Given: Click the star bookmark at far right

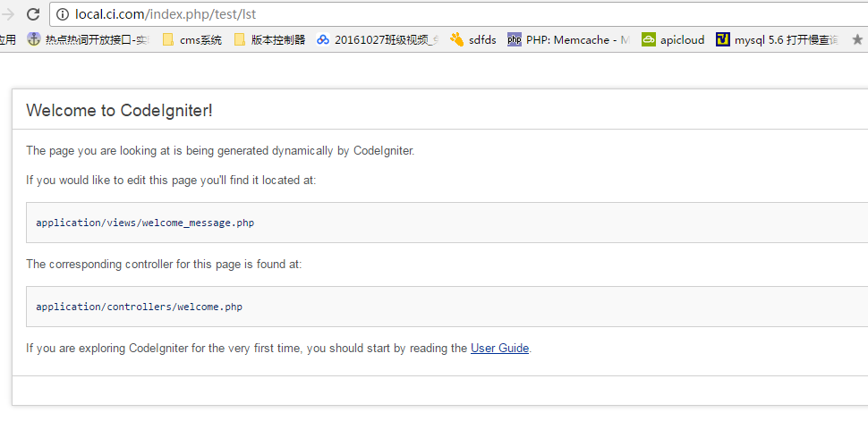Looking at the screenshot, I should click(x=857, y=39).
